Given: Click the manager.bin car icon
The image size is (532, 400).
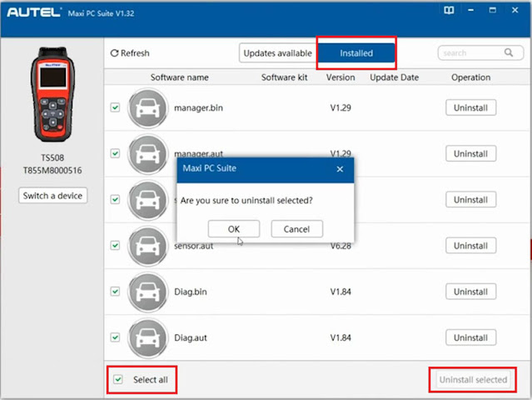Looking at the screenshot, I should point(147,108).
